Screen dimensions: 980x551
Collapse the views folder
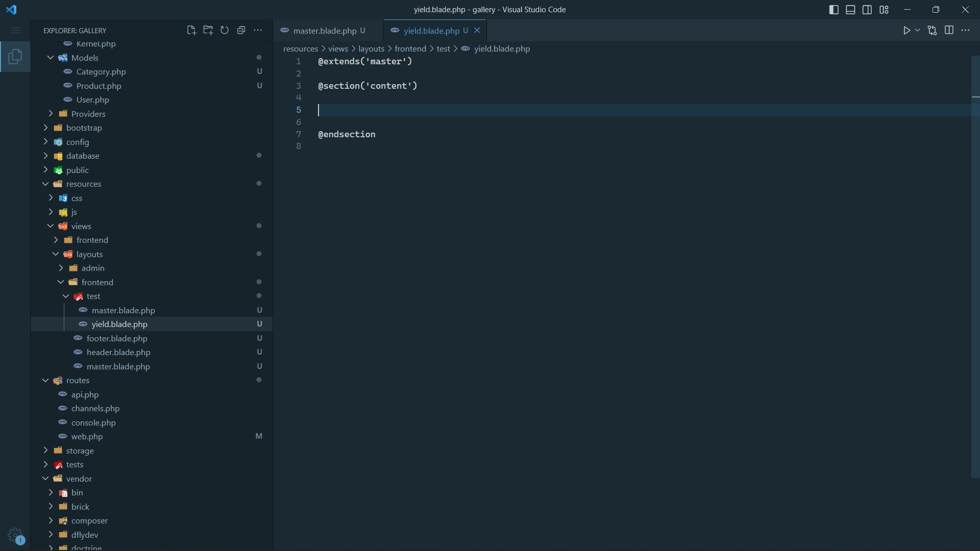pos(152,226)
